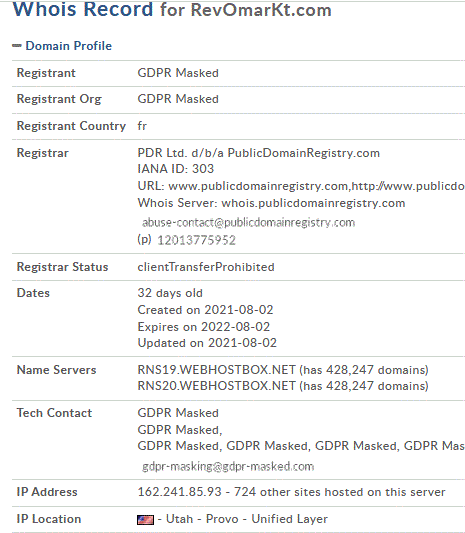This screenshot has height=533, width=465.
Task: Click the Registrar row label
Action: coord(42,153)
